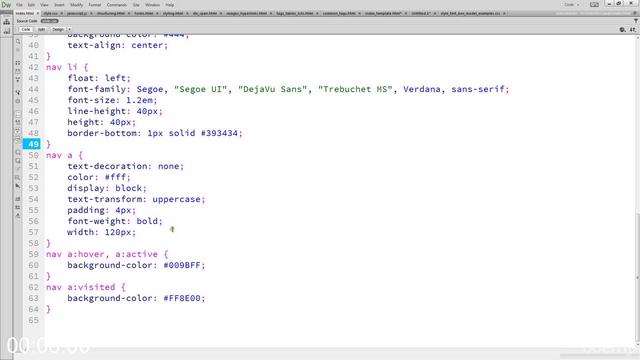Switch to the index.html document tab
The width and height of the screenshot is (640, 360).
point(24,13)
